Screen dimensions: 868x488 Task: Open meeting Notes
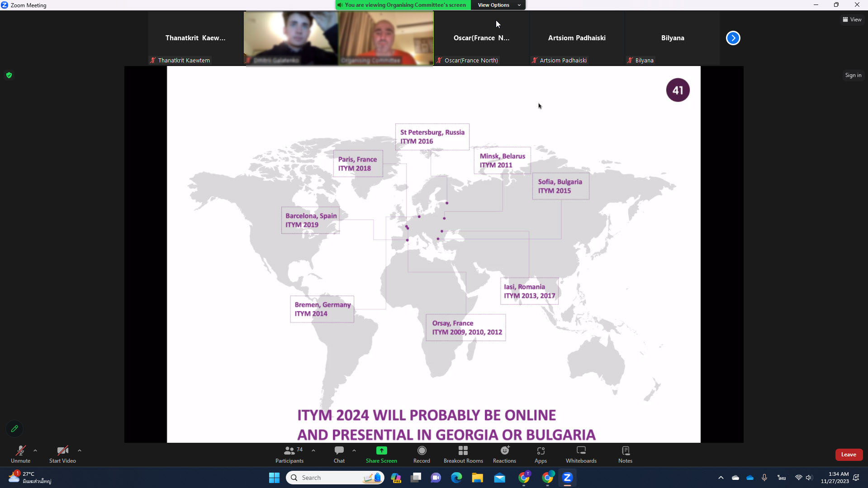[625, 454]
